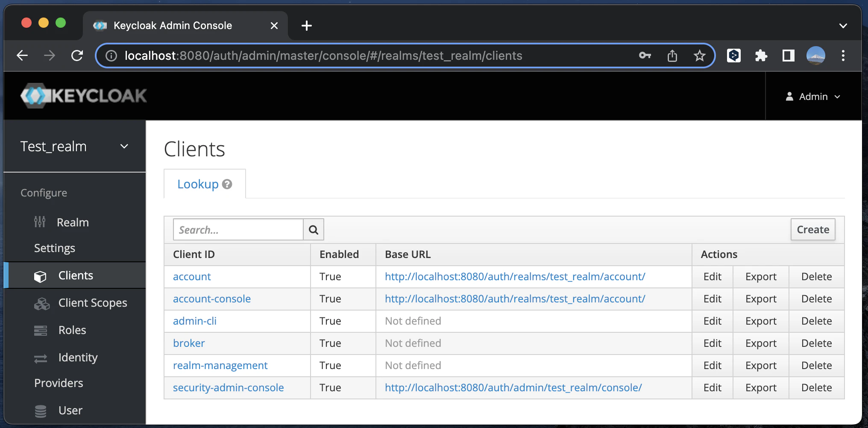
Task: Open the admin-cli client link
Action: pos(195,321)
